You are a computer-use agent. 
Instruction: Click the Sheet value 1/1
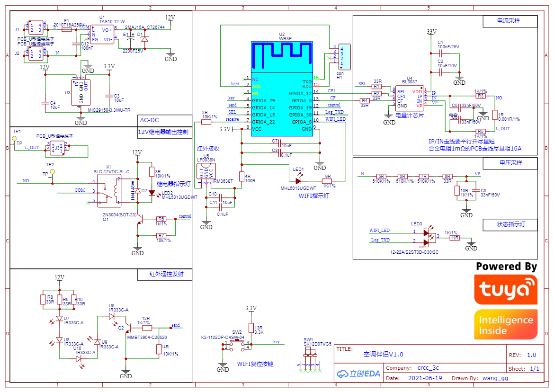pos(535,369)
